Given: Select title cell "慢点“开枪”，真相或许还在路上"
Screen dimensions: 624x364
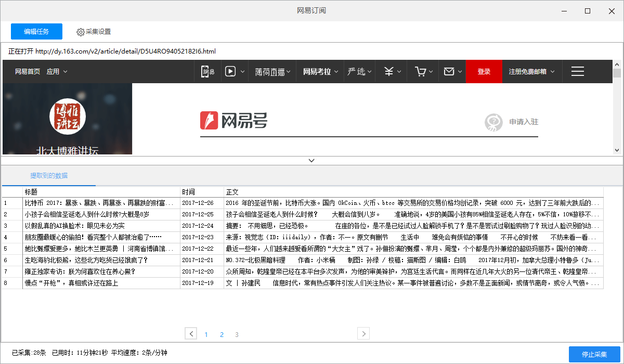Looking at the screenshot, I should click(x=101, y=283).
